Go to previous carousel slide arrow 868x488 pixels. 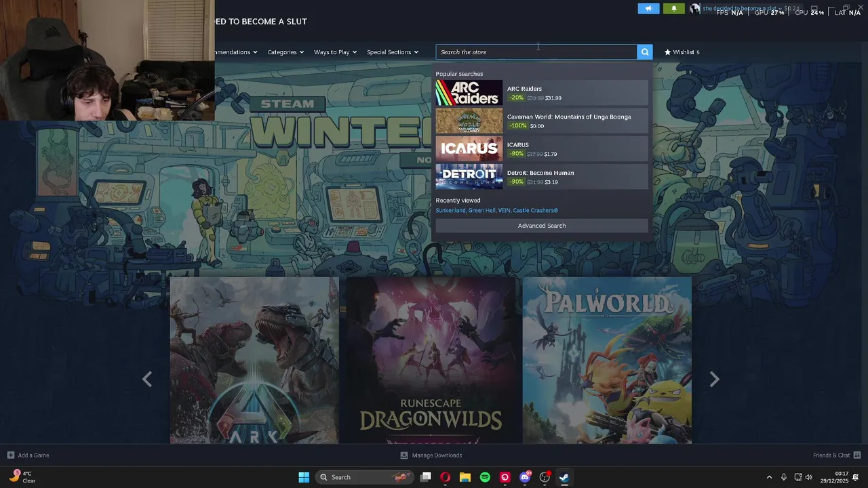click(147, 379)
